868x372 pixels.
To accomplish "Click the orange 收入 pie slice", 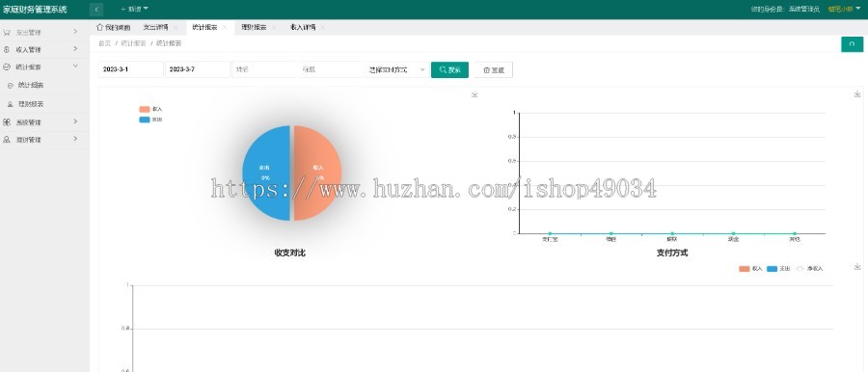I will pos(317,173).
